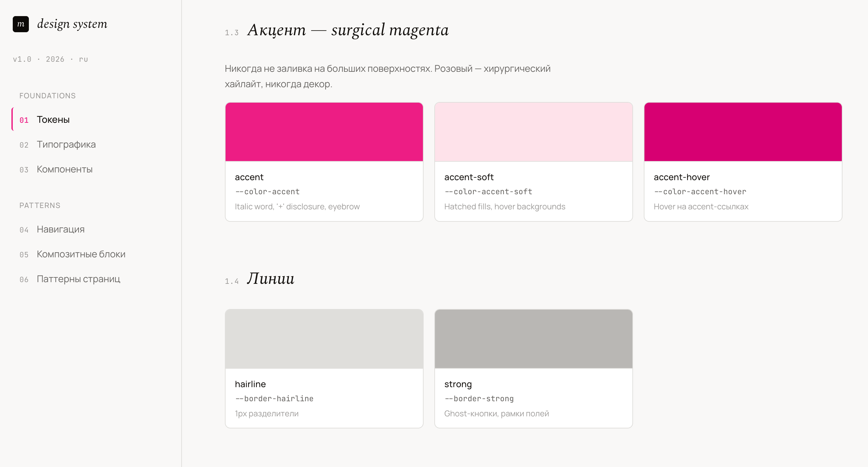Viewport: 868px width, 467px height.
Task: Click section number '1.4'
Action: (232, 281)
